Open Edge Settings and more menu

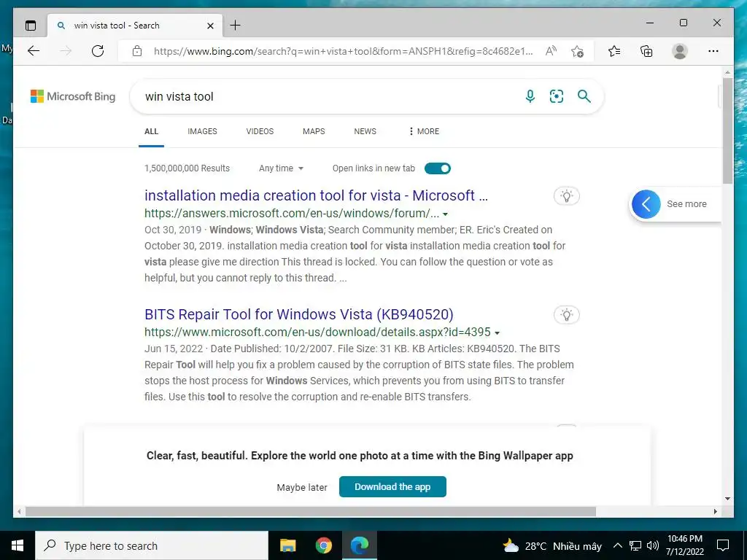[713, 51]
